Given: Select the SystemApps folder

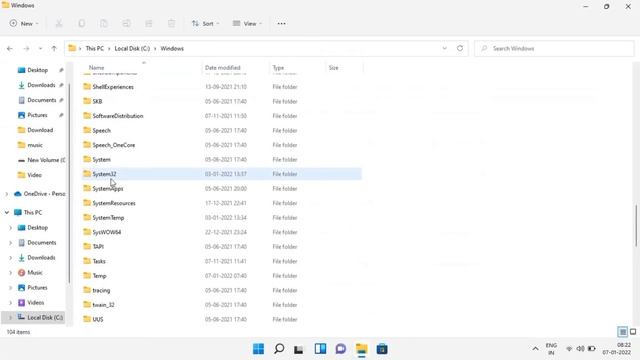Looking at the screenshot, I should pos(108,189).
